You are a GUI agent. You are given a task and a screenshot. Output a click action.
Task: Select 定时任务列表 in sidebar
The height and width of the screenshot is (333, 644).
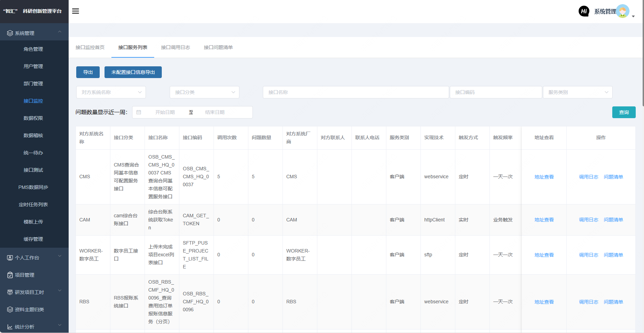[33, 204]
